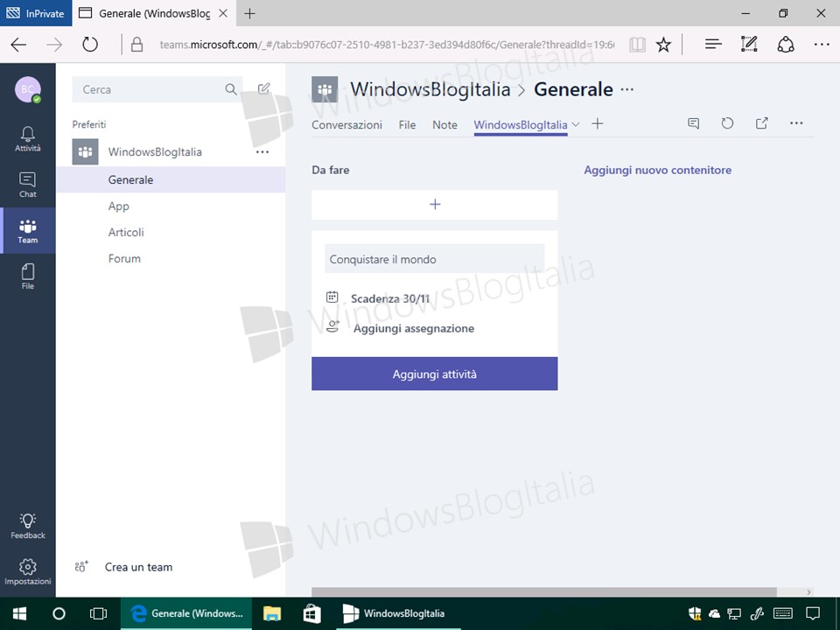Image resolution: width=840 pixels, height=630 pixels.
Task: Open Task View on taskbar
Action: tap(99, 613)
